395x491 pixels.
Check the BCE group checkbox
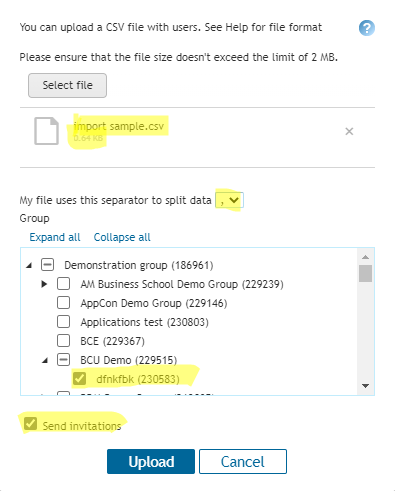[x=63, y=341]
